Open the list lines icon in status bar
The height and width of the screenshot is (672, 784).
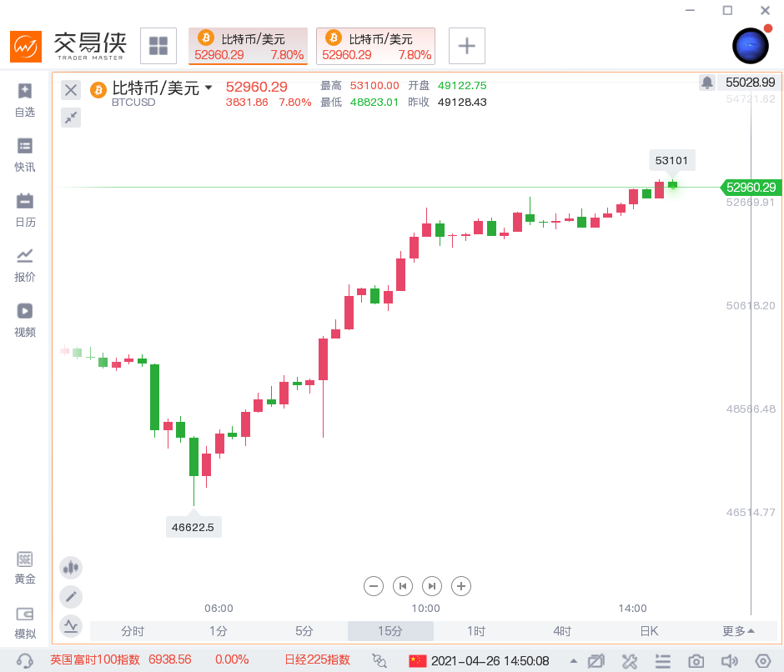click(x=663, y=661)
